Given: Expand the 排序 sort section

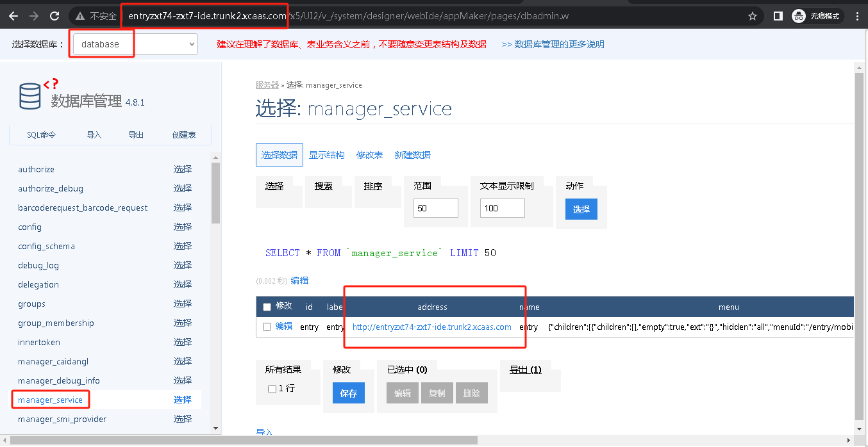Looking at the screenshot, I should click(373, 186).
